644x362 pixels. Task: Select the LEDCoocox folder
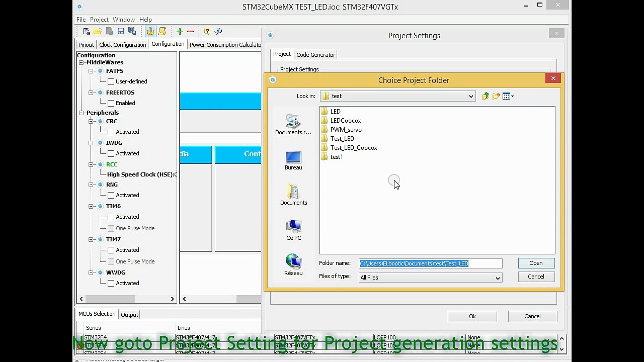pos(341,121)
